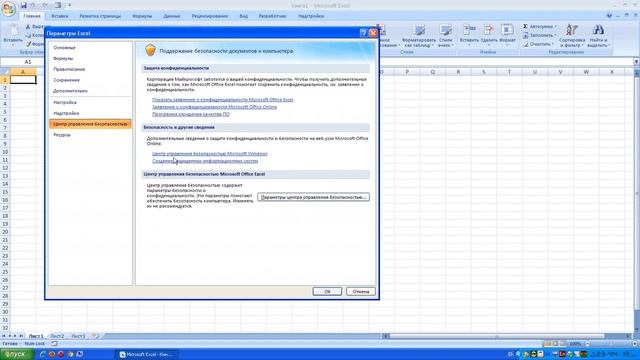Screen dimensions: 640x360
Task: Open the Главная ribbon tab
Action: click(x=32, y=16)
